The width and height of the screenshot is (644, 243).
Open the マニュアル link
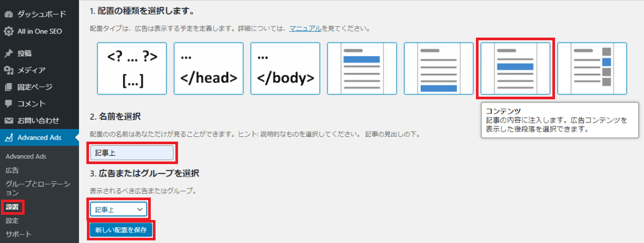[305, 29]
